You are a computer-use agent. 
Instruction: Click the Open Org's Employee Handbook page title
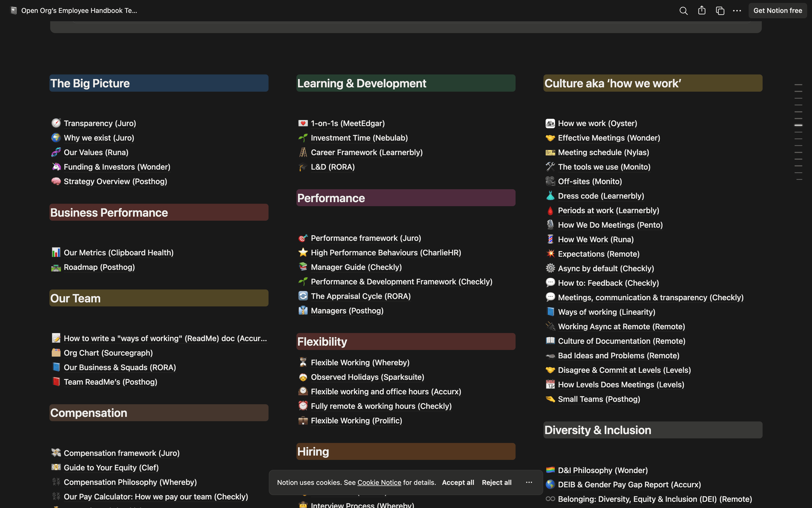click(x=79, y=11)
